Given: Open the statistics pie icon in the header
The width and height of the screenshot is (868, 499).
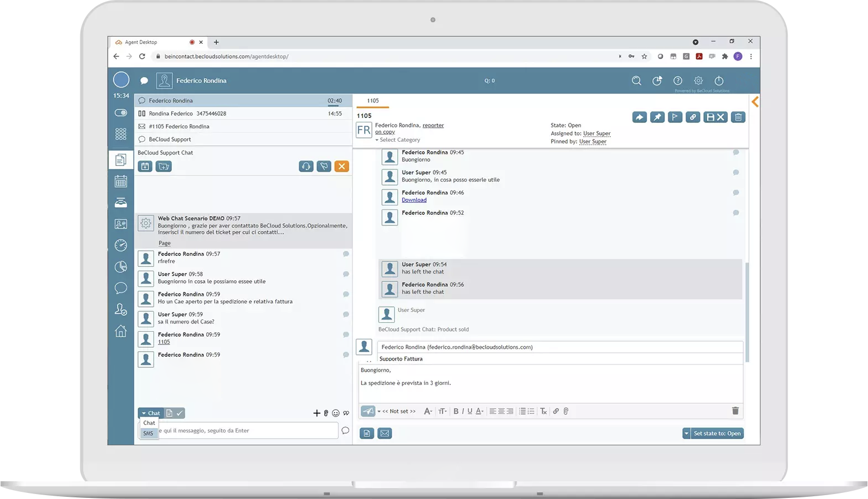Looking at the screenshot, I should coord(657,81).
